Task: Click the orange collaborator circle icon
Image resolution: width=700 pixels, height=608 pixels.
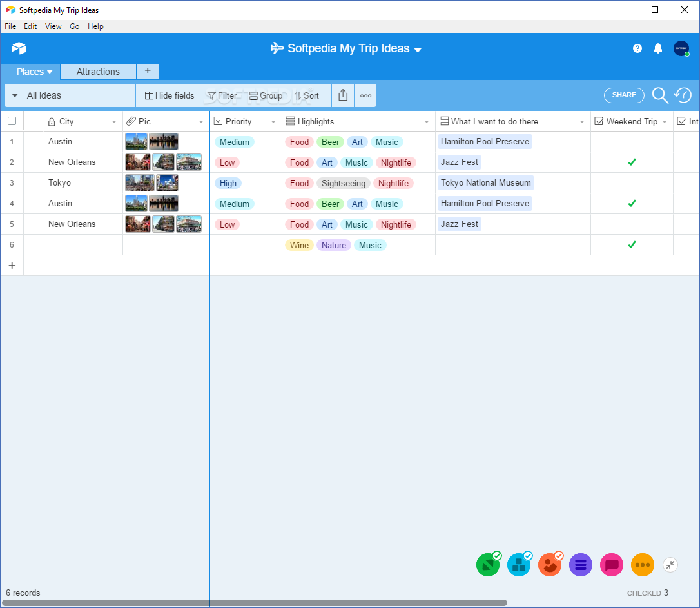Action: click(x=550, y=565)
